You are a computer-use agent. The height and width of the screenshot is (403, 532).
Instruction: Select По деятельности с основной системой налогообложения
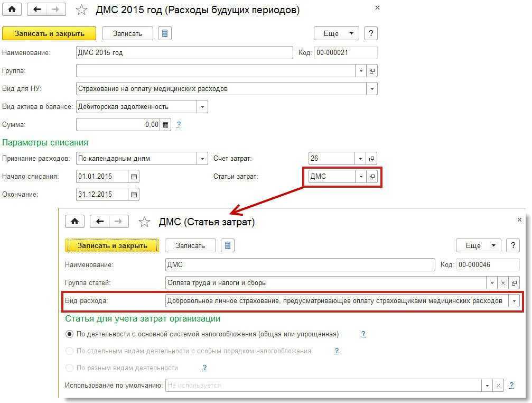tap(69, 334)
